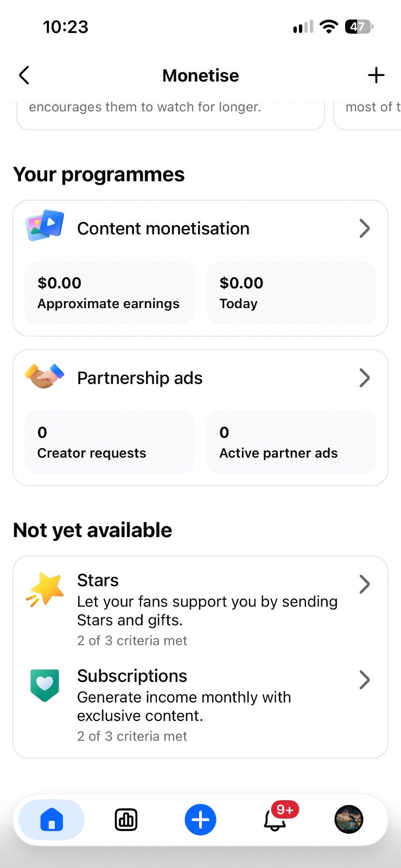
Task: Open the Home tab icon
Action: click(x=52, y=820)
